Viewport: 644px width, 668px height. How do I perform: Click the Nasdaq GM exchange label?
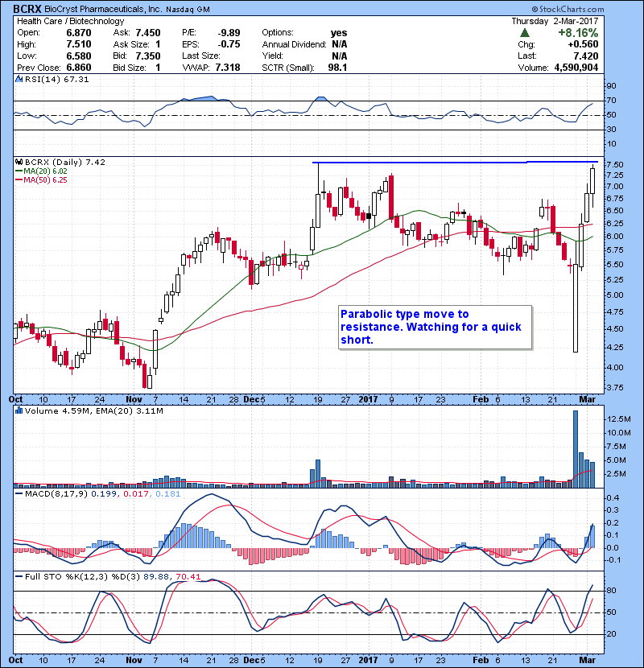click(188, 10)
